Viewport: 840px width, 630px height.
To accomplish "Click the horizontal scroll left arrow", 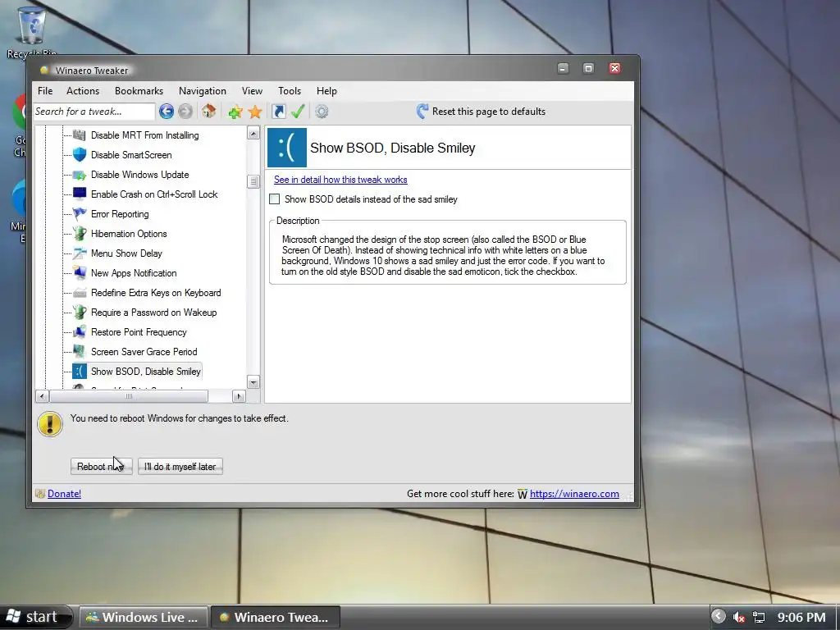I will pyautogui.click(x=43, y=396).
